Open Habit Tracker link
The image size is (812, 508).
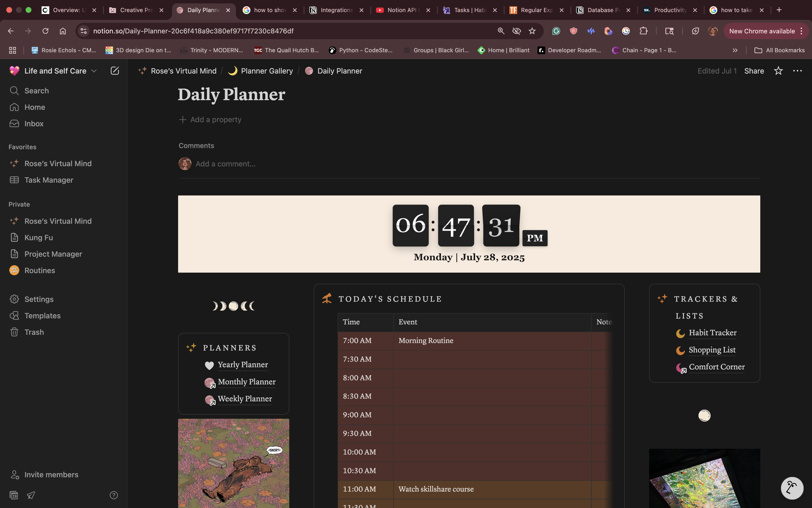[713, 333]
